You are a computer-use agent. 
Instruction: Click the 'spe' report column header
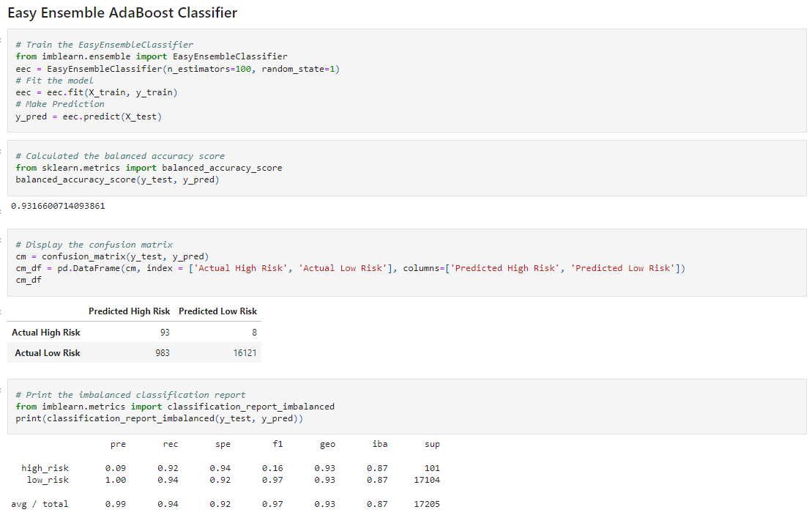tap(223, 445)
